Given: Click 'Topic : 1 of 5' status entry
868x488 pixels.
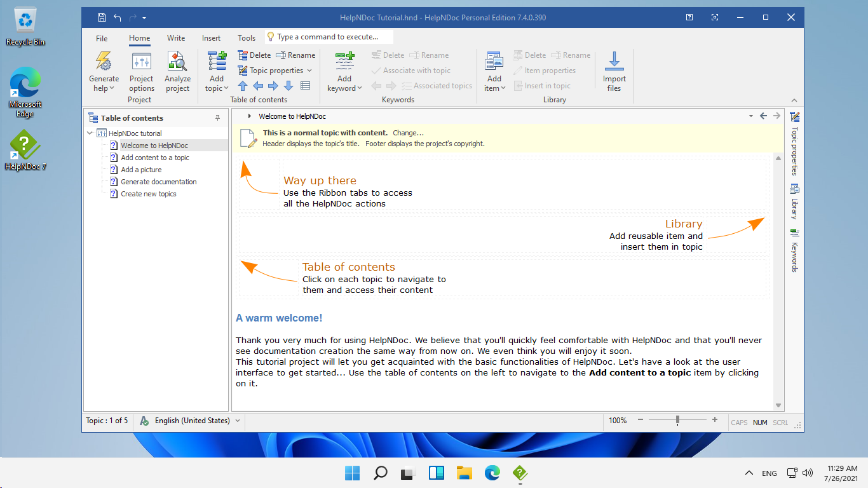Looking at the screenshot, I should [107, 421].
